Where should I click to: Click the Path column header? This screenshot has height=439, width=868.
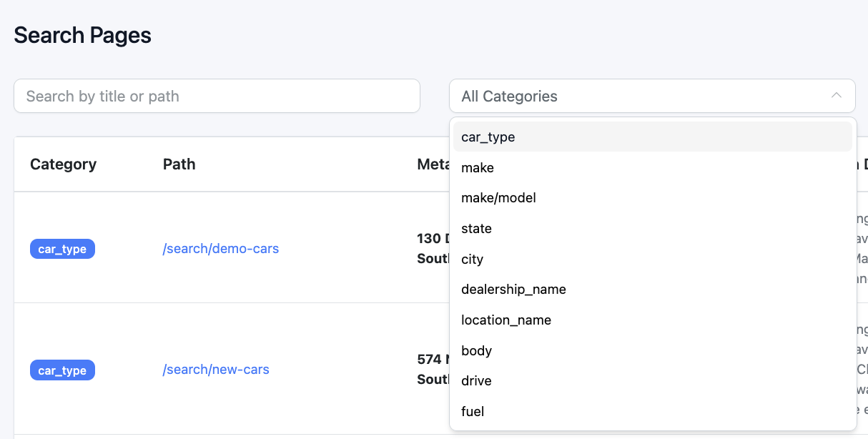[179, 164]
